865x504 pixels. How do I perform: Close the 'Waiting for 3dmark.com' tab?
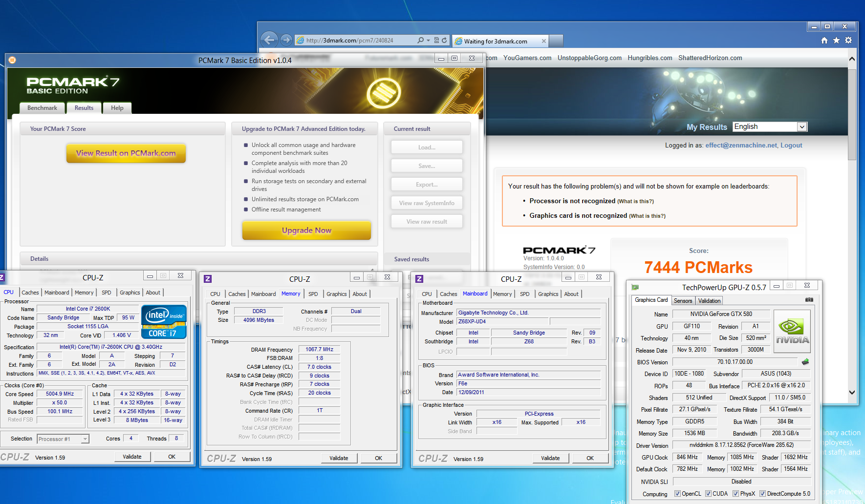(544, 41)
